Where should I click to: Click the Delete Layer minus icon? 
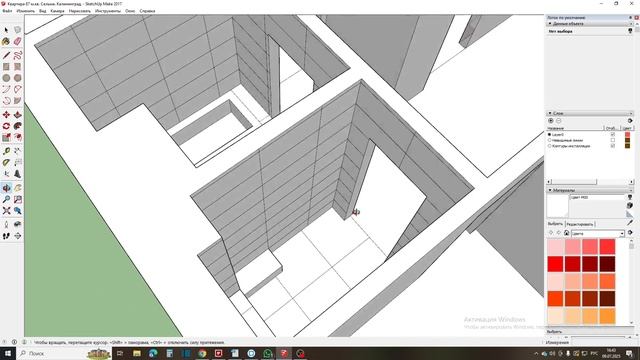pos(558,121)
